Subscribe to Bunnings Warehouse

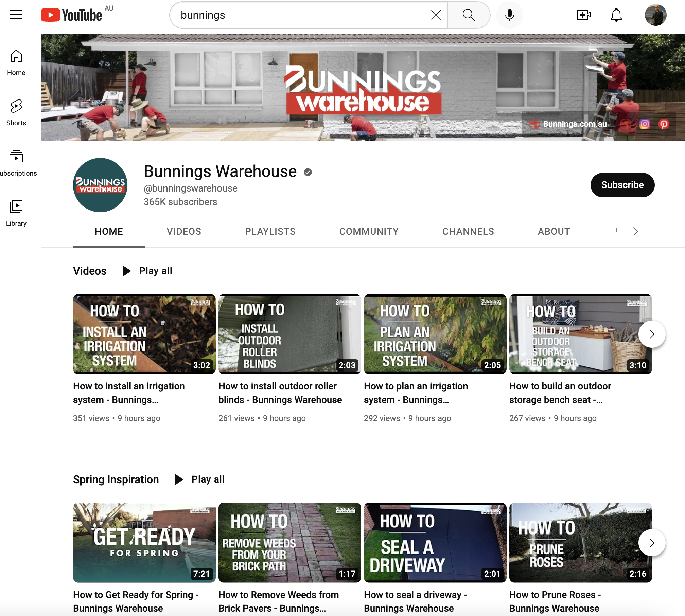point(622,185)
